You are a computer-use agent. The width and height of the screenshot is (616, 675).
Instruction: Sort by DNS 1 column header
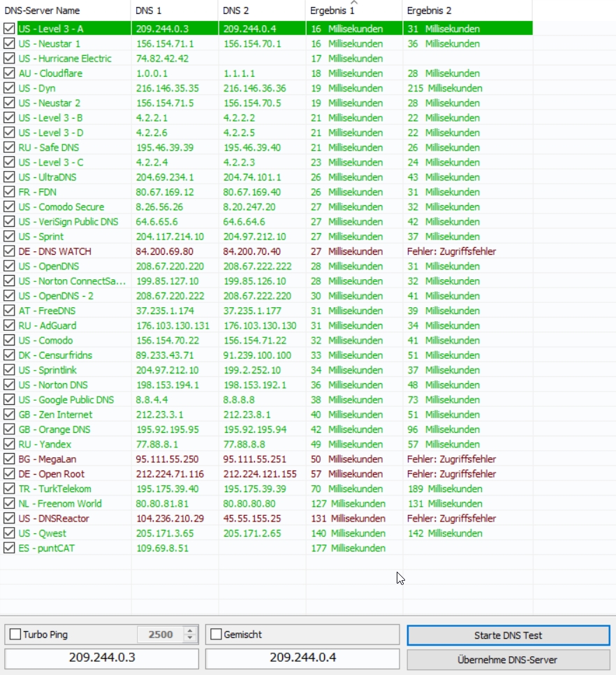175,10
